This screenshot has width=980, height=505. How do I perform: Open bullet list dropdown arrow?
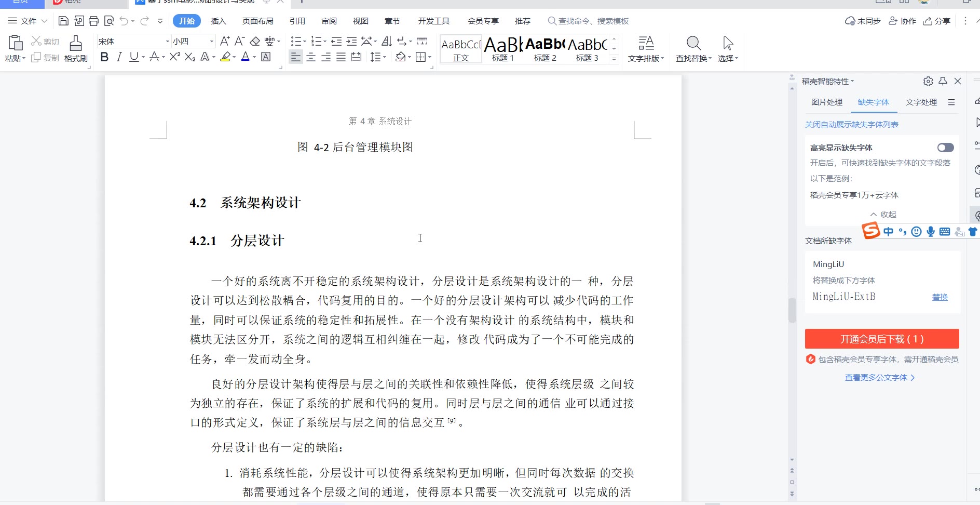point(304,42)
